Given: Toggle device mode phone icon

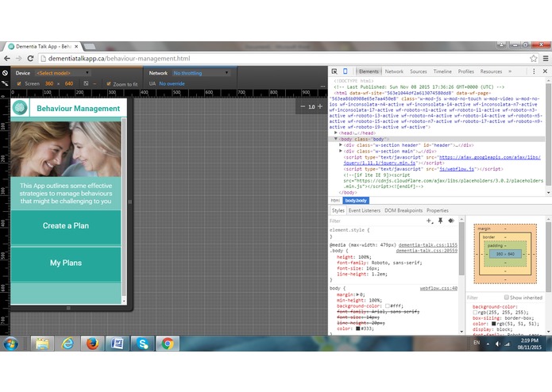Looking at the screenshot, I should click(345, 71).
